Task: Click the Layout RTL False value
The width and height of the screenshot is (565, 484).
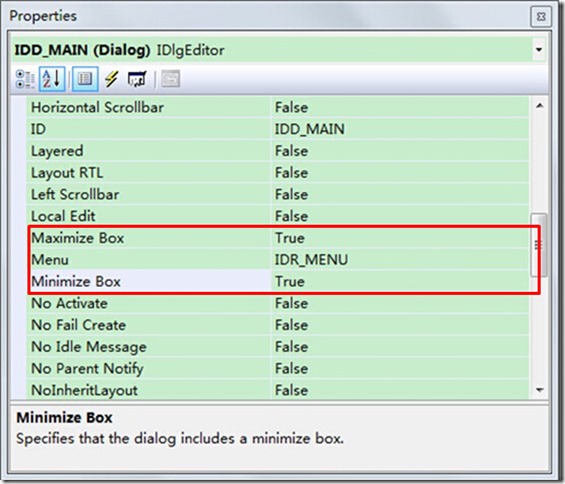Action: click(x=400, y=173)
